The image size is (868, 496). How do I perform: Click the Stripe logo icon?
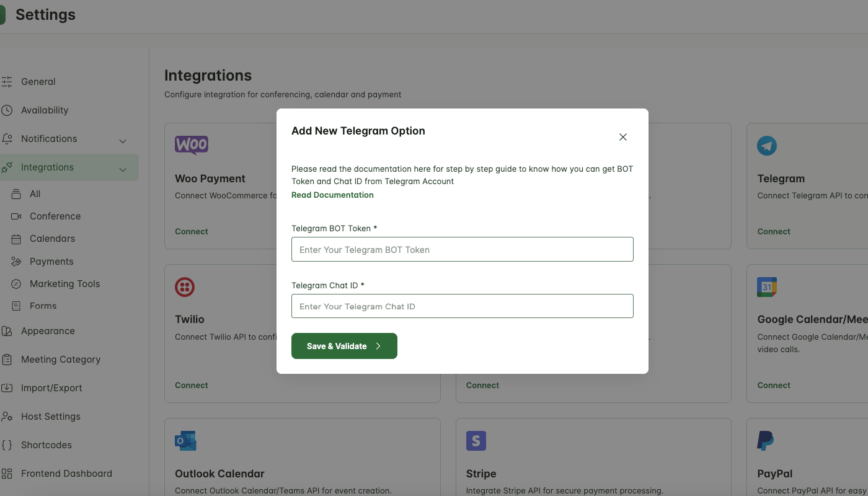tap(476, 441)
